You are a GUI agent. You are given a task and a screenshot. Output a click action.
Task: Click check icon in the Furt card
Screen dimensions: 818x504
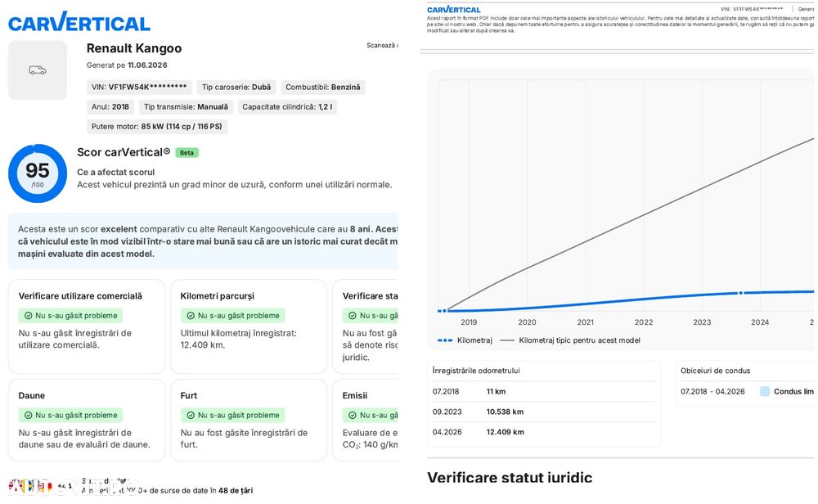(x=191, y=416)
